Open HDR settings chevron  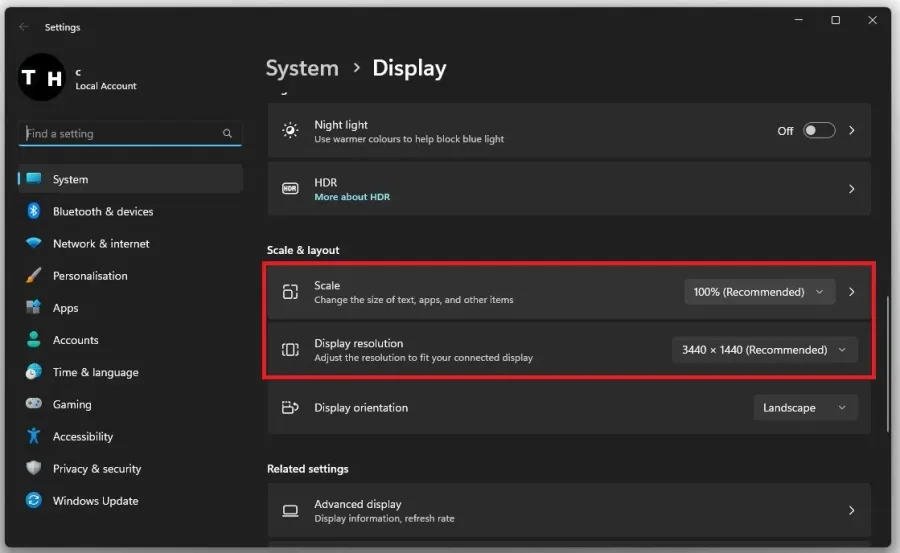click(x=852, y=188)
